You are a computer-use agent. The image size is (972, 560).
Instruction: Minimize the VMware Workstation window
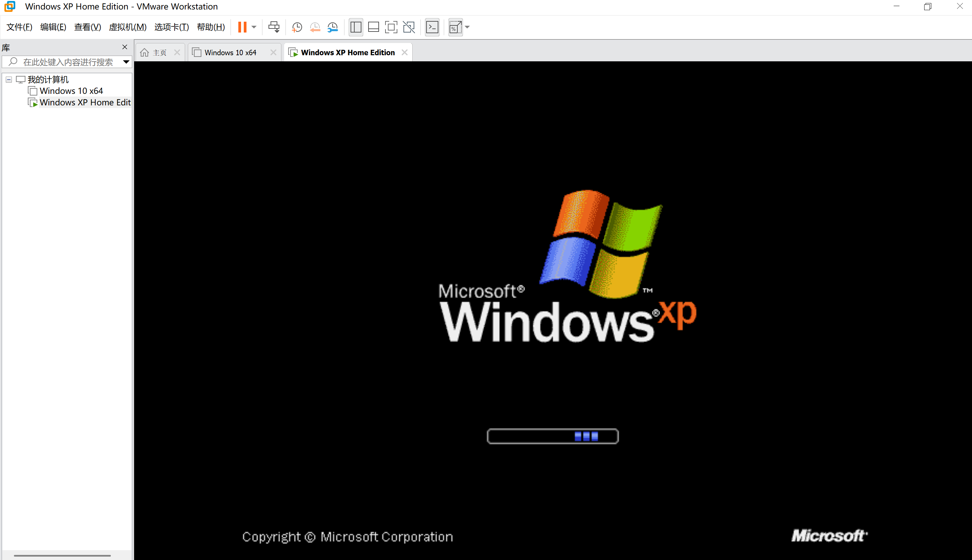click(x=896, y=6)
